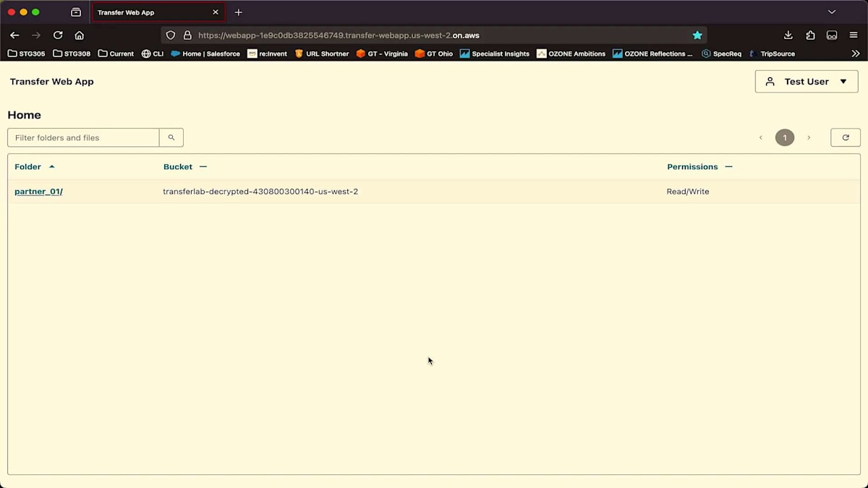
Task: Click the search magnifier button
Action: pos(171,137)
